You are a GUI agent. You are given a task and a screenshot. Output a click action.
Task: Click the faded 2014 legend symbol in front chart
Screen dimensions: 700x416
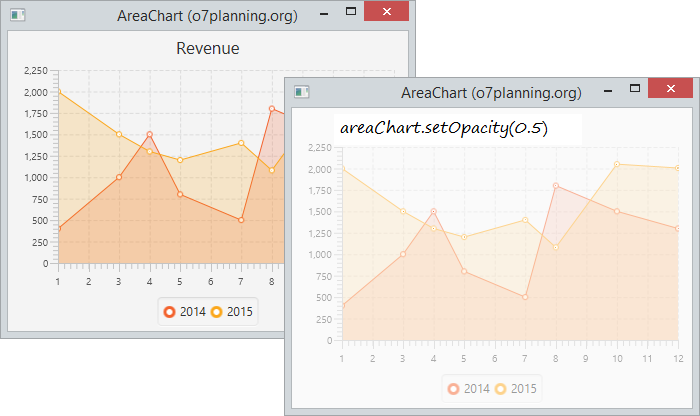[x=453, y=389]
